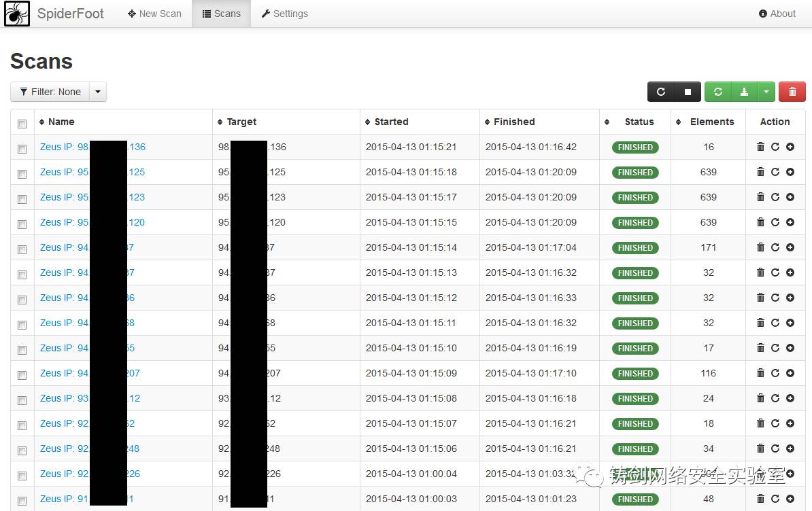Click plus icon for scan started 01:15:09
This screenshot has height=511, width=812.
[790, 373]
